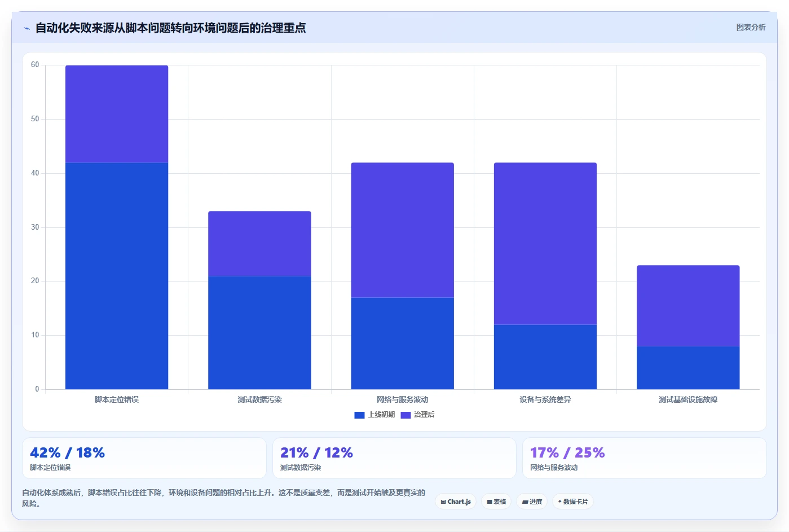Click the Chart.js tag chip
789x532 pixels.
pos(456,502)
